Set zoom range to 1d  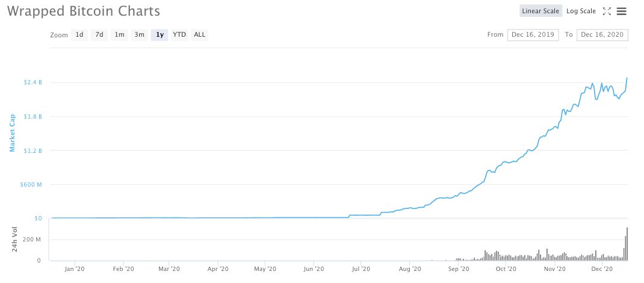click(x=79, y=35)
